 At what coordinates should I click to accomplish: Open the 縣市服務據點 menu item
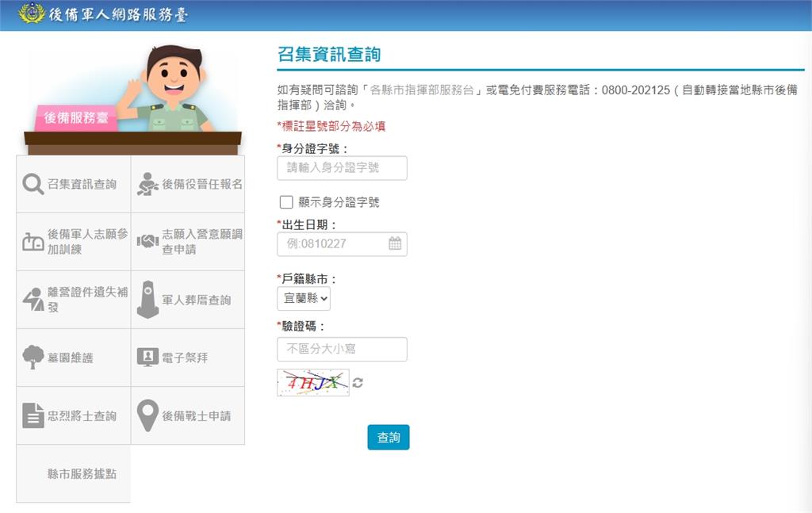pos(81,473)
